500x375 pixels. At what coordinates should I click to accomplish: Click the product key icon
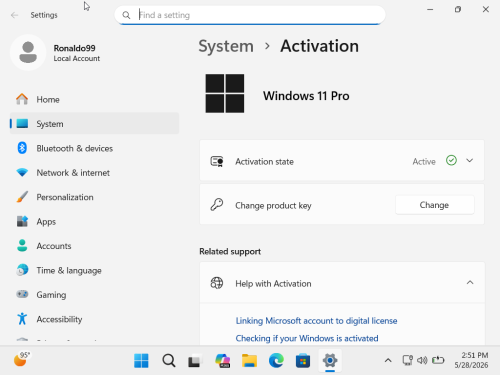tap(217, 204)
